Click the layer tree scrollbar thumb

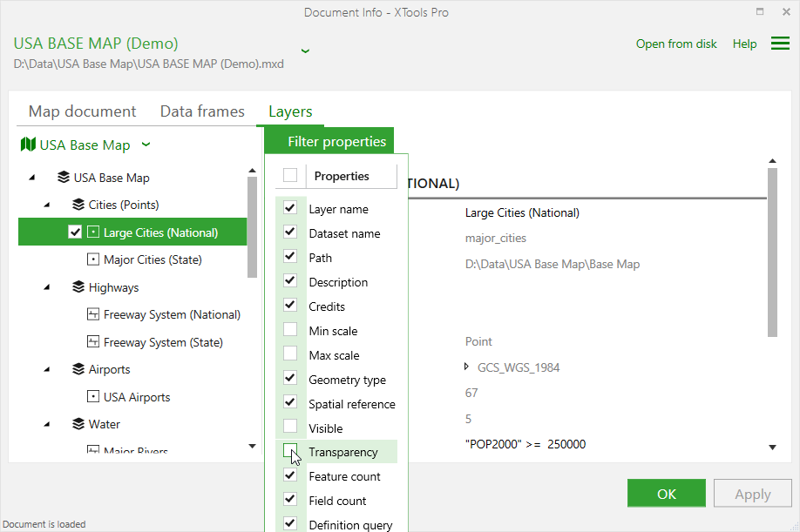[252, 227]
